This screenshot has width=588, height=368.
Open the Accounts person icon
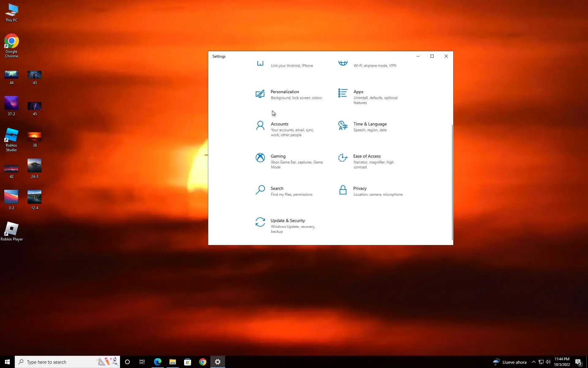[x=260, y=125]
